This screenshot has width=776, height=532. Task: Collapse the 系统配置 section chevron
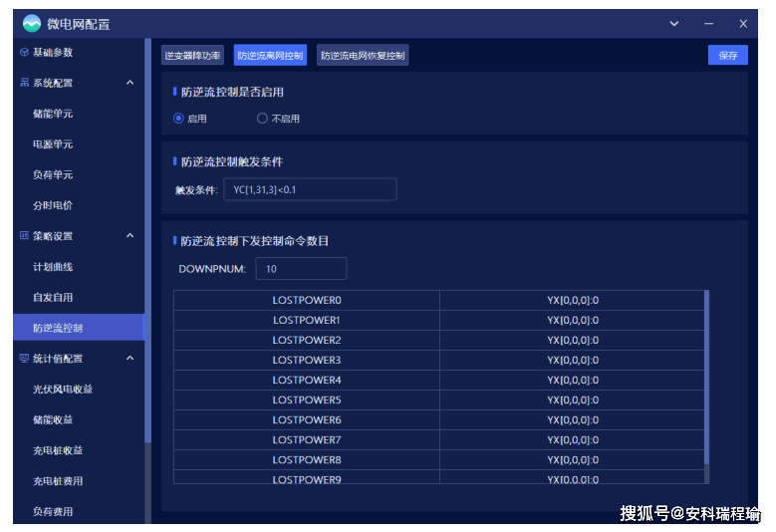(x=130, y=83)
